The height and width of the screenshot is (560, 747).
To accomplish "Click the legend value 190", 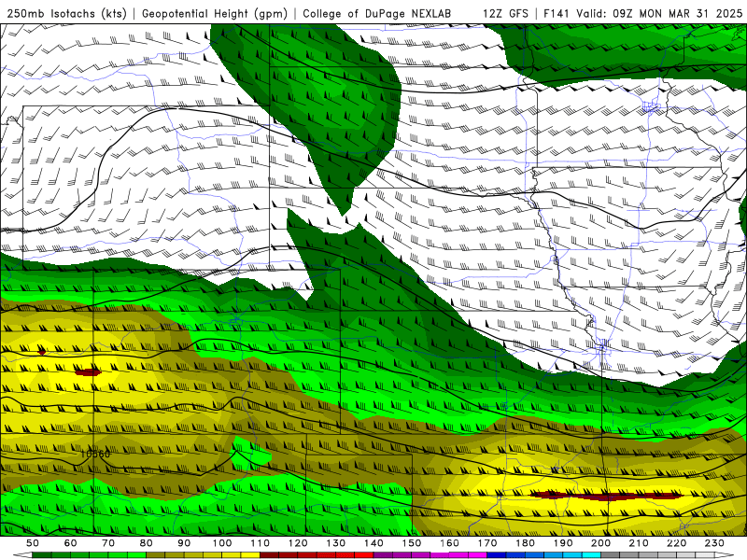I will (563, 543).
